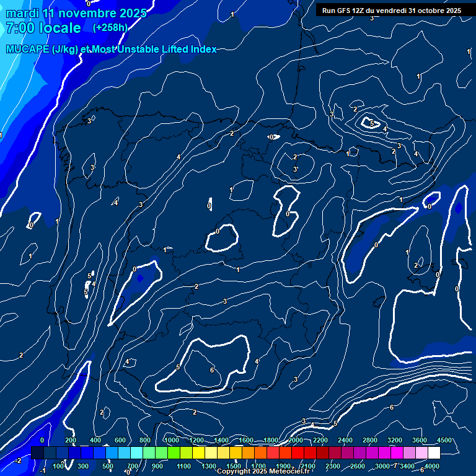476x476 pixels.
Task: Click the '2000' legend label
Action: pyautogui.click(x=296, y=440)
